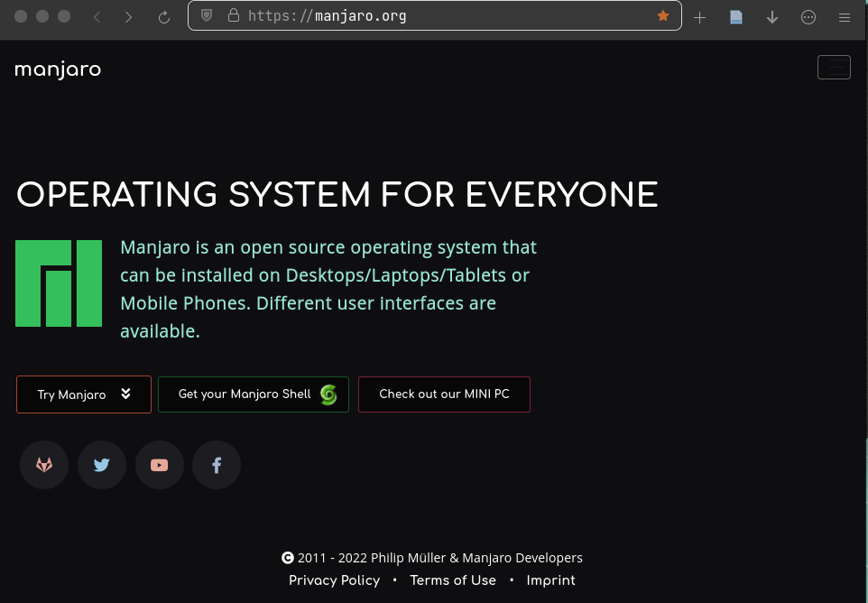Open the Twitter social icon
Screen dimensions: 868x603
[x=102, y=465]
